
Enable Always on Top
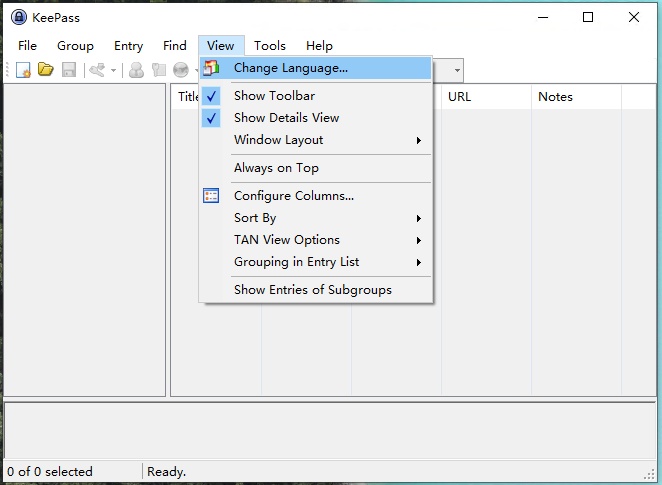[x=276, y=168]
